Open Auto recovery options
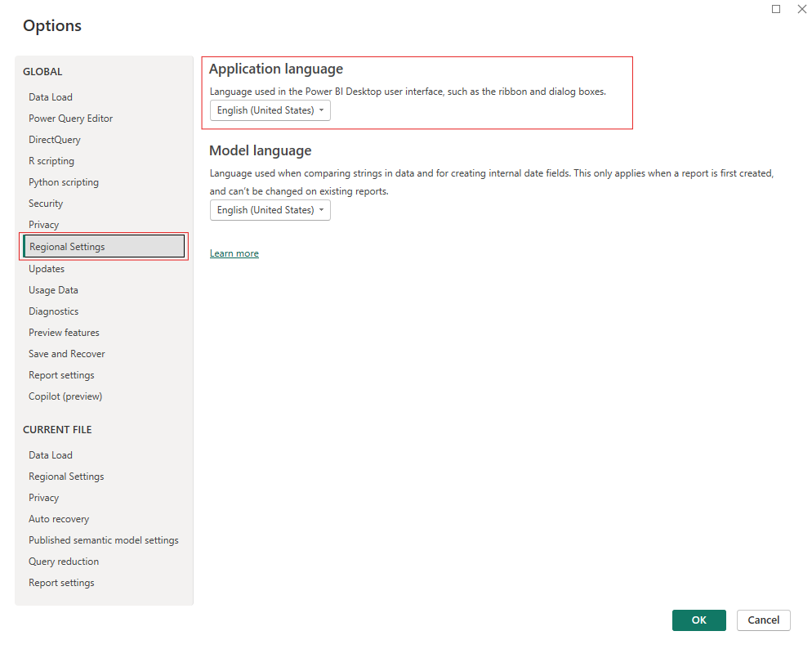812x649 pixels. coord(59,518)
